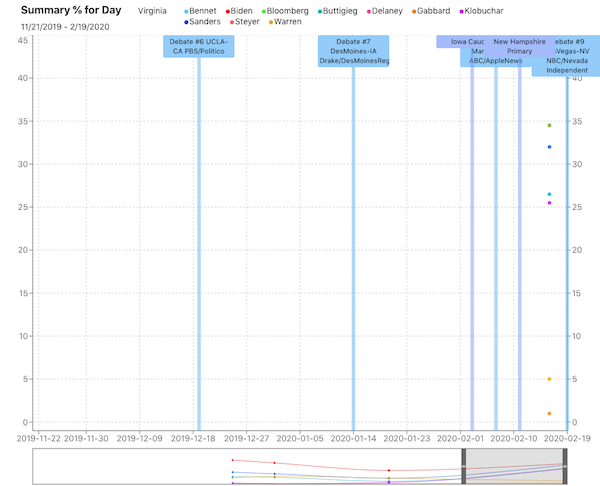Select the teal Buttigieg data point near 26
Viewport: 600px width, 486px height.
pyautogui.click(x=549, y=194)
